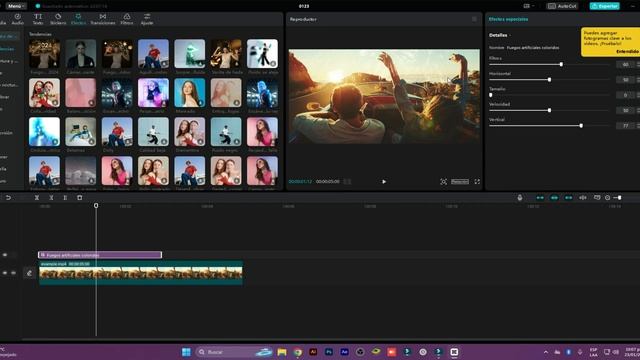This screenshot has width=640, height=360.
Task: Open the Transiciones panel
Action: coord(103,19)
